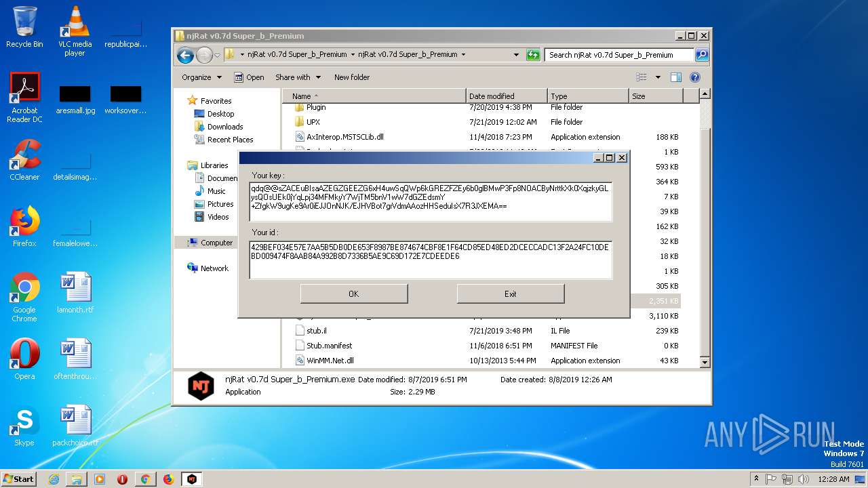
Task: Open the Firefox desktop shortcut
Action: tap(24, 226)
